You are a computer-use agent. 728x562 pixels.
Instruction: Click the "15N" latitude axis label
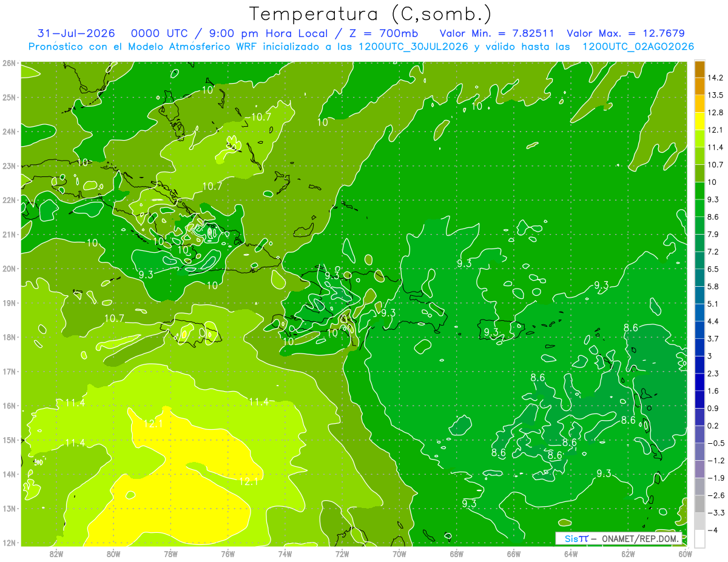[x=8, y=440]
